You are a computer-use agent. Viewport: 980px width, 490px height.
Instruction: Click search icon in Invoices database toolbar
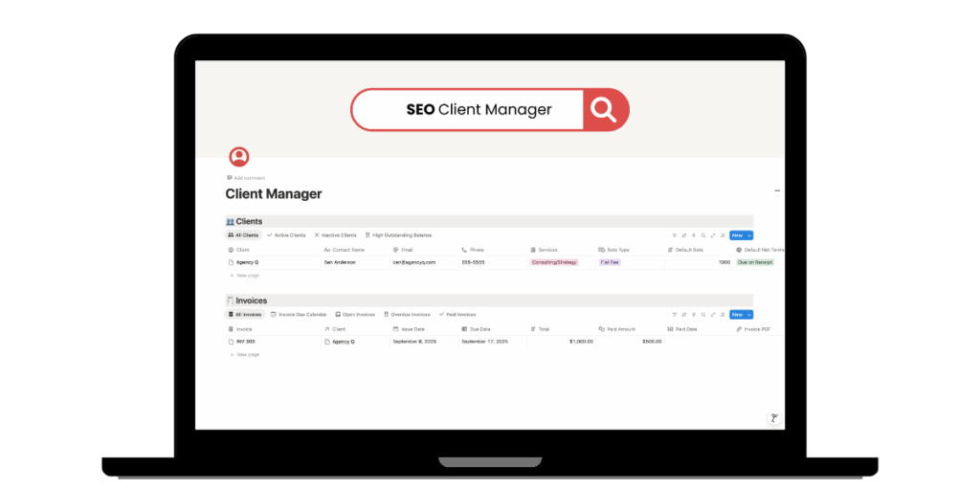(x=703, y=315)
